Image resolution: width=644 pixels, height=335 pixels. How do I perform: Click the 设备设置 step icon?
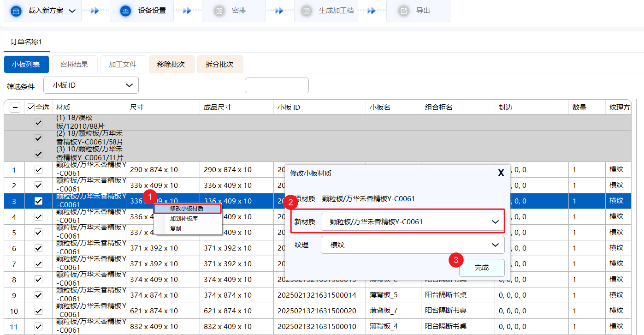pos(125,11)
